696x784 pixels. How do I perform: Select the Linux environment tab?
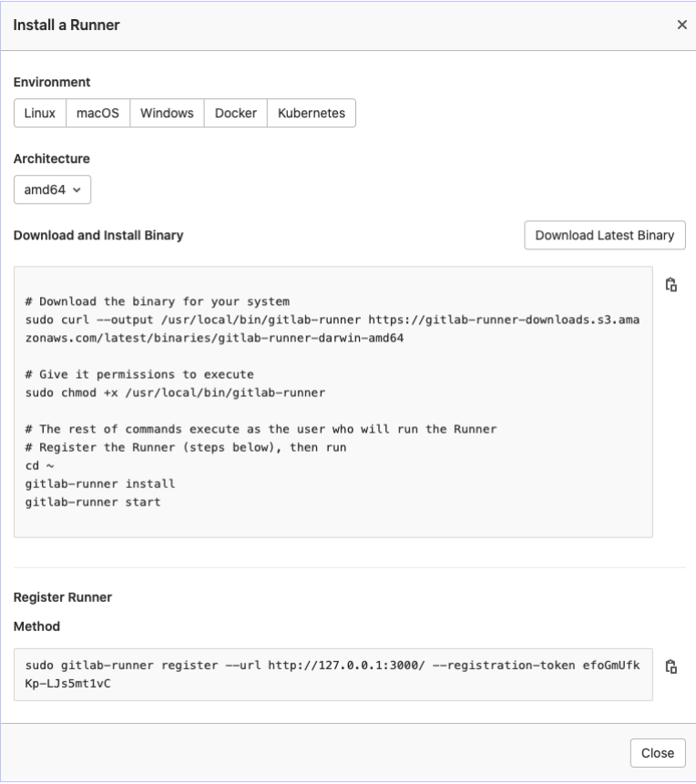[x=39, y=113]
